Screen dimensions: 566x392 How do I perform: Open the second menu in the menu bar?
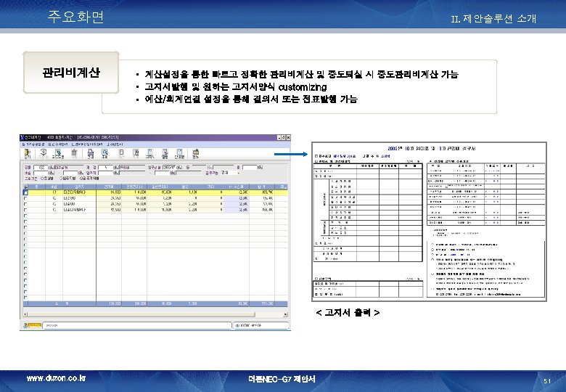tap(58, 144)
